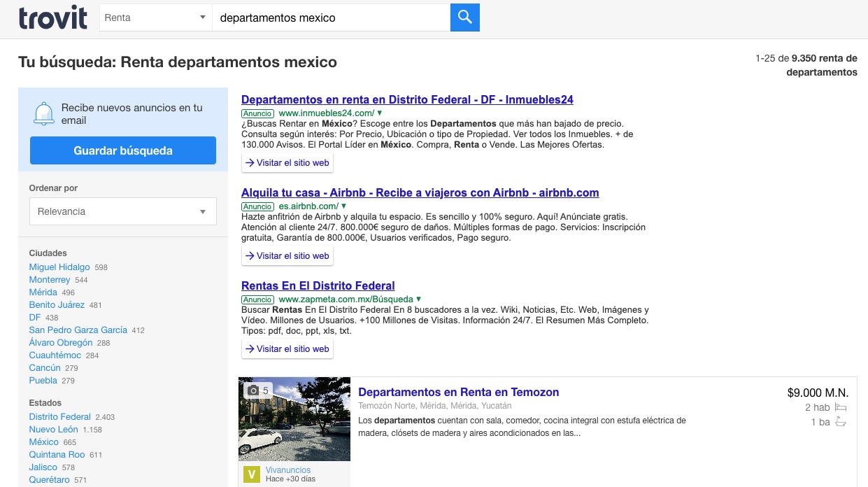The image size is (868, 487).
Task: Click the green es.airbnb.com URL
Action: [x=308, y=206]
